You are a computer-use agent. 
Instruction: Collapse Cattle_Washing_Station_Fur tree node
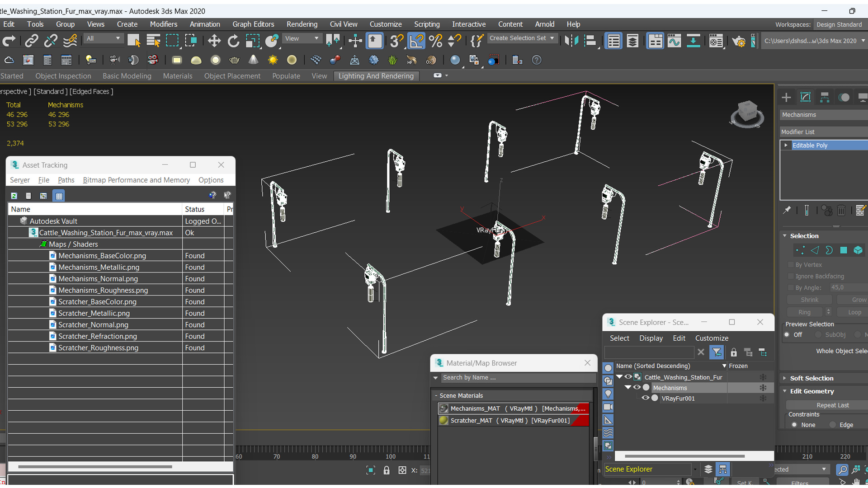click(619, 377)
